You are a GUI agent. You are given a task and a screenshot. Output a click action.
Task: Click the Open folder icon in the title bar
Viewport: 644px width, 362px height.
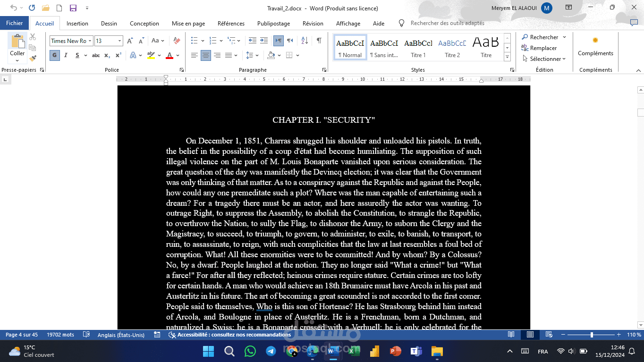pyautogui.click(x=46, y=8)
